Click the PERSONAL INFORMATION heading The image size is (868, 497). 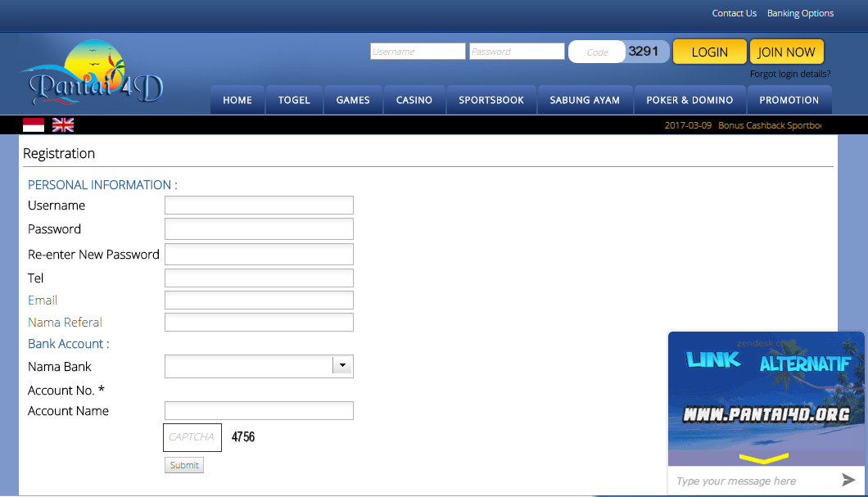[x=102, y=185]
